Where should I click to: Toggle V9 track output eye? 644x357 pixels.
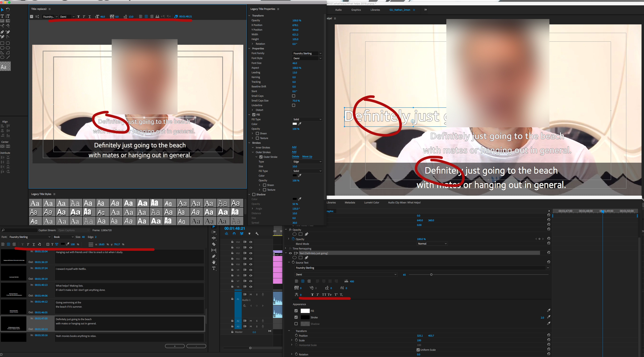click(x=251, y=270)
